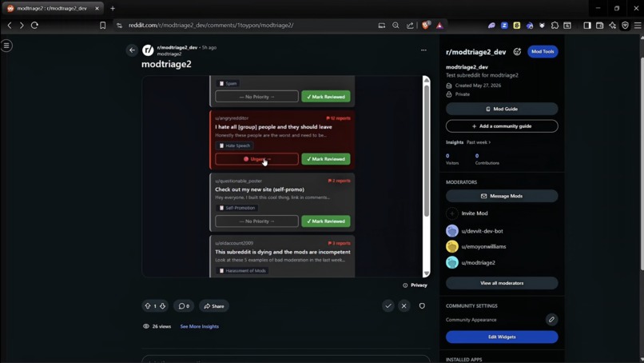This screenshot has width=644, height=363.
Task: Click the post back arrow button
Action: tap(132, 50)
